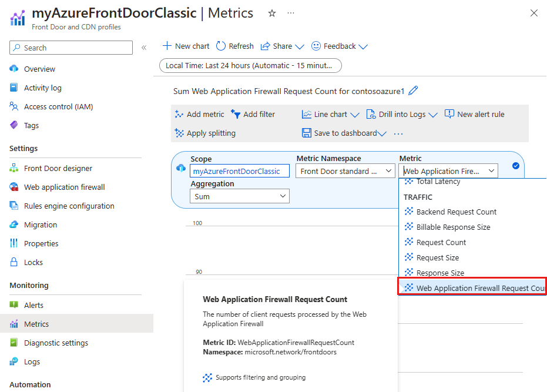Click the New chart button
Viewport: 547px width, 392px height.
186,46
